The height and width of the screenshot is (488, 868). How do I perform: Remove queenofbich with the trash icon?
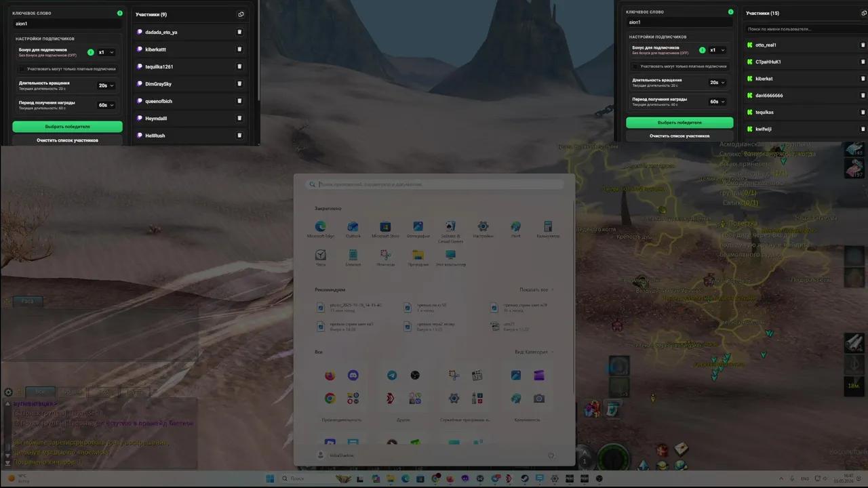pos(239,101)
